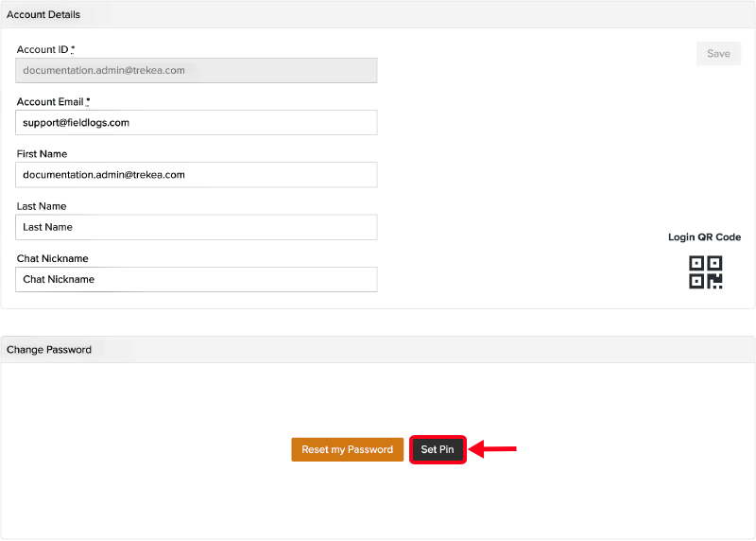
Task: Click the Set Pin button
Action: (x=438, y=449)
